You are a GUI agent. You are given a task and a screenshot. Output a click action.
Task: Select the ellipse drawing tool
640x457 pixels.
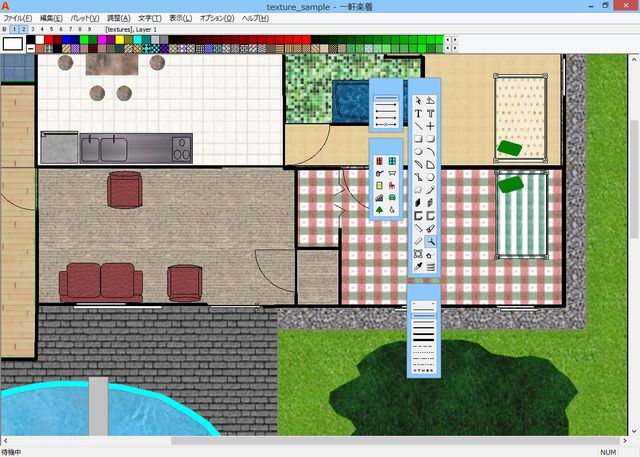point(418,152)
